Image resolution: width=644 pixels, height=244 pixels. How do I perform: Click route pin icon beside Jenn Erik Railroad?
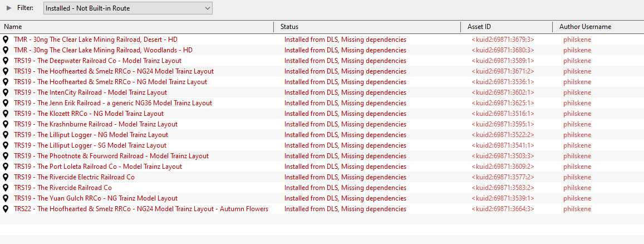point(6,103)
